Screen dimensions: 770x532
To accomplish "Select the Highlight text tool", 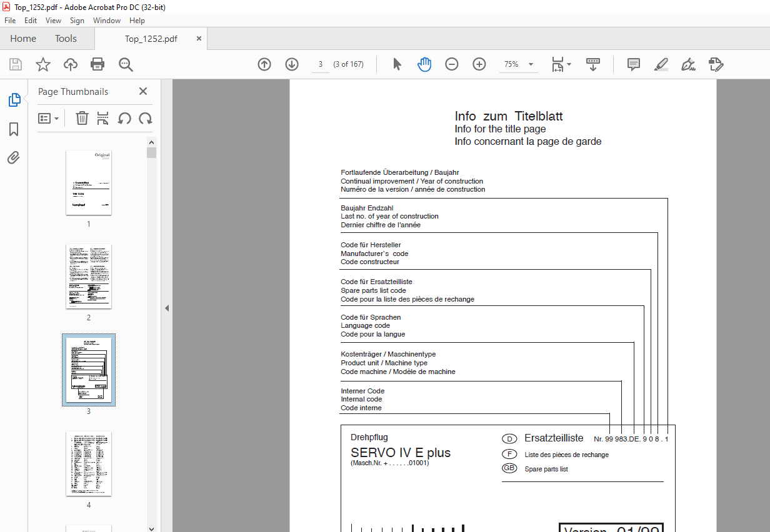I will (x=661, y=64).
